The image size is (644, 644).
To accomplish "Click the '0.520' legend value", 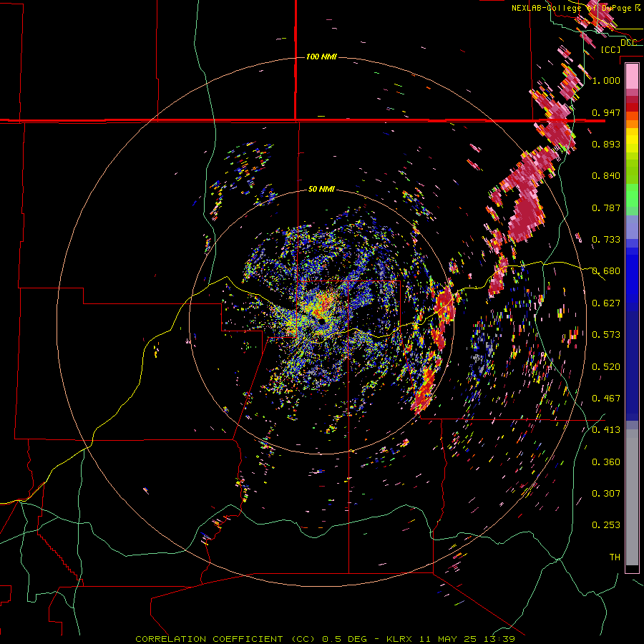I will click(606, 367).
